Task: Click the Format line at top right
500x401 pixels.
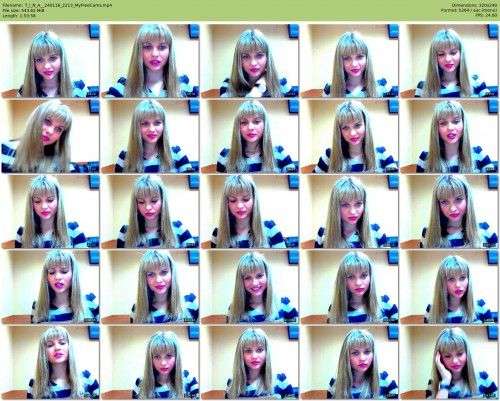Action: pyautogui.click(x=469, y=10)
